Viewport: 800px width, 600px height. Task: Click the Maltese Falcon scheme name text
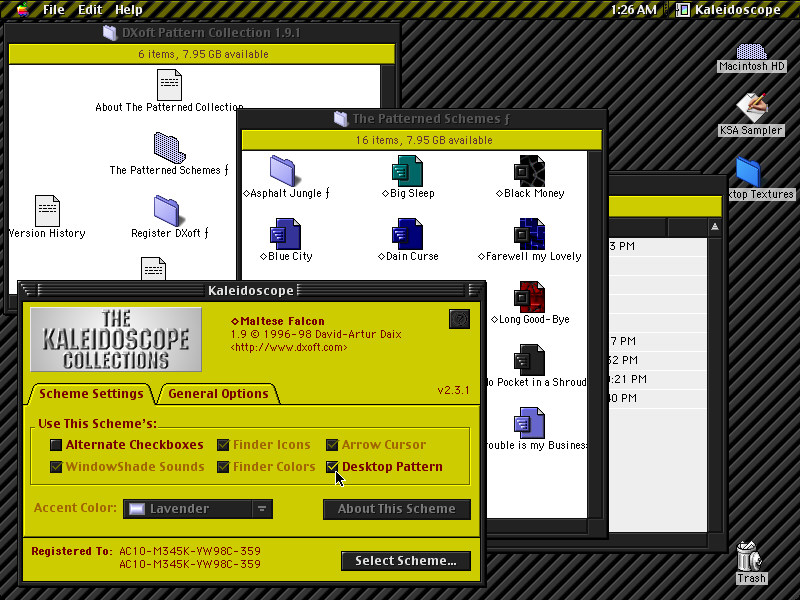tap(278, 321)
